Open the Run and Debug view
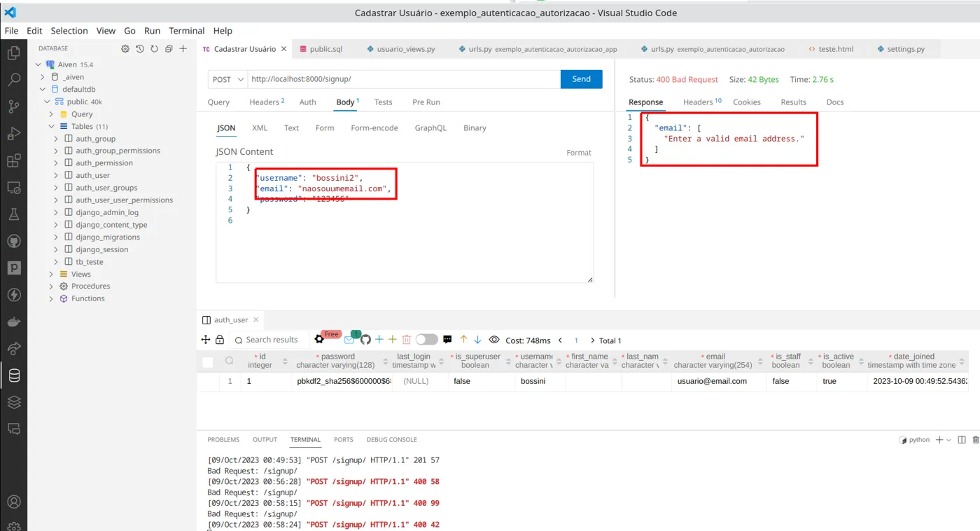The image size is (980, 531). [13, 134]
